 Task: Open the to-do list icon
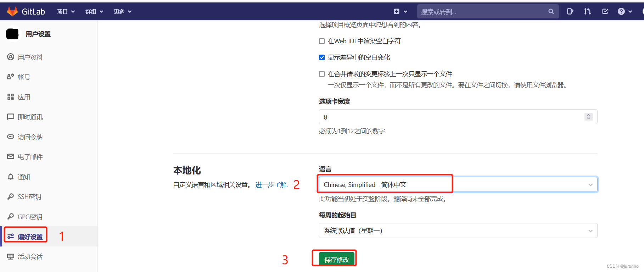(x=605, y=11)
